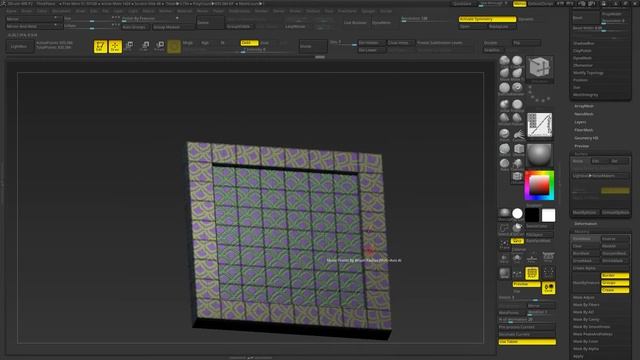Select the Move transform icon
The image size is (640, 360).
pyautogui.click(x=129, y=46)
